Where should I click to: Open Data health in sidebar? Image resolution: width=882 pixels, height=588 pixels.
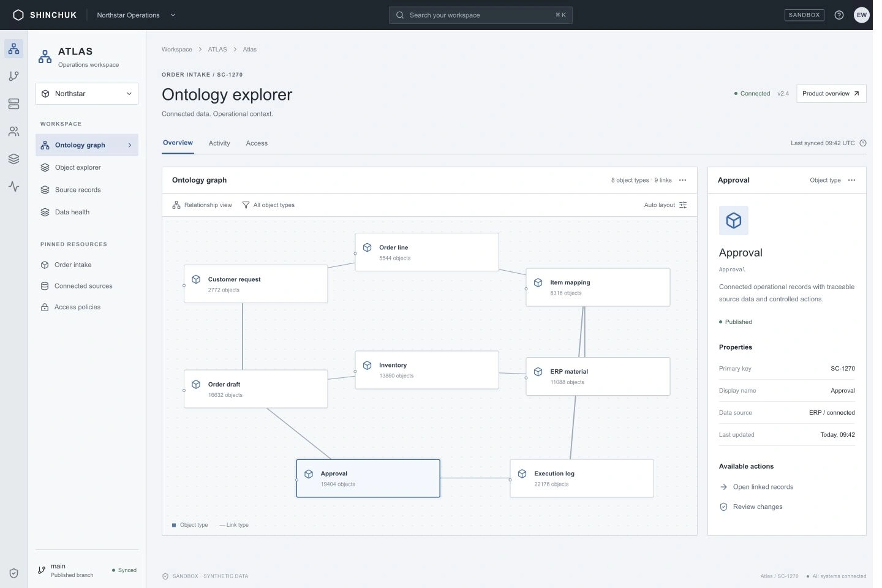(87, 212)
